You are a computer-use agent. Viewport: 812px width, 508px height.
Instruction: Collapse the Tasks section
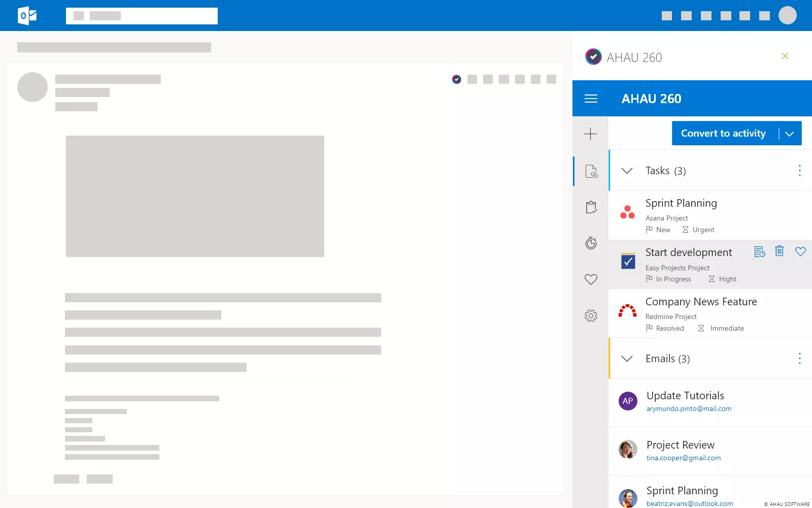click(x=627, y=171)
